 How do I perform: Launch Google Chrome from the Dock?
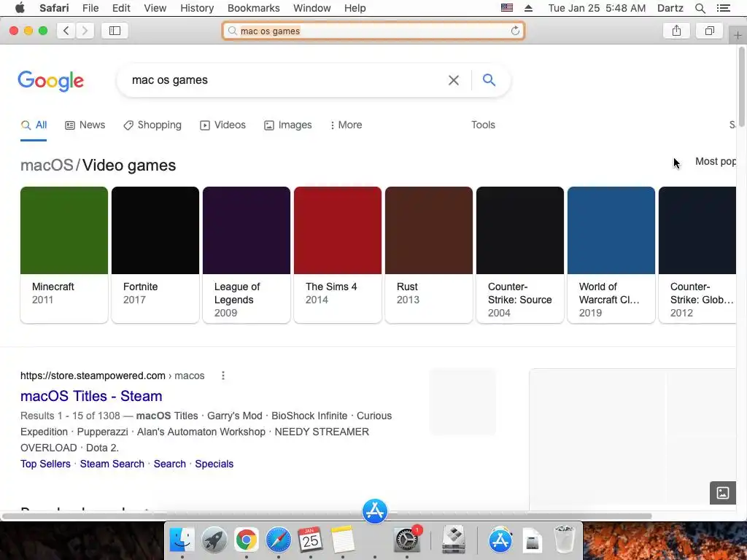pyautogui.click(x=247, y=540)
